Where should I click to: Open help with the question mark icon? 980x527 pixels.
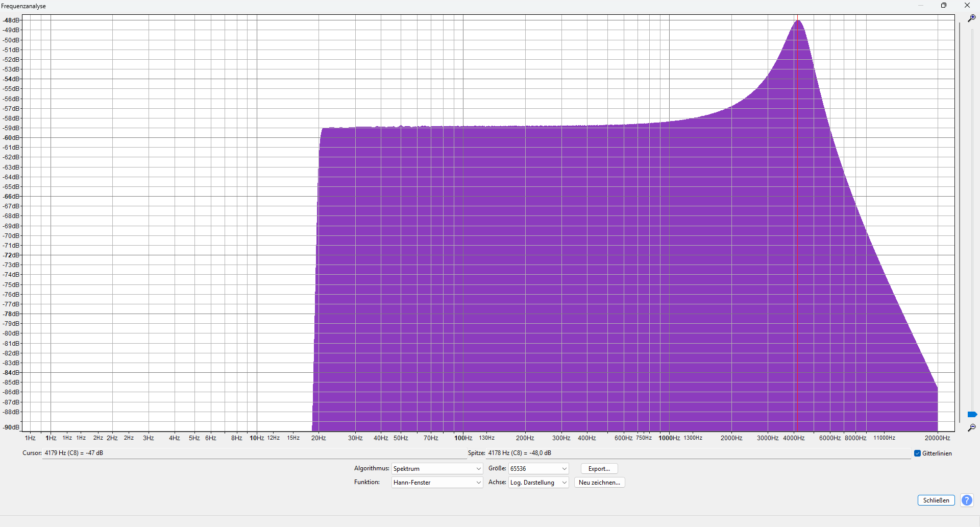click(x=967, y=500)
